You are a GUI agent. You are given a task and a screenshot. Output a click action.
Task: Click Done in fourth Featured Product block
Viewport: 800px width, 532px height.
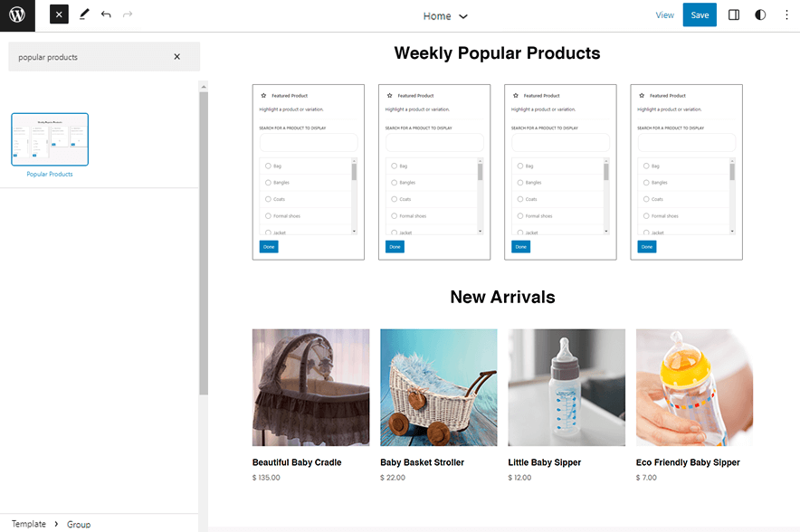tap(646, 246)
